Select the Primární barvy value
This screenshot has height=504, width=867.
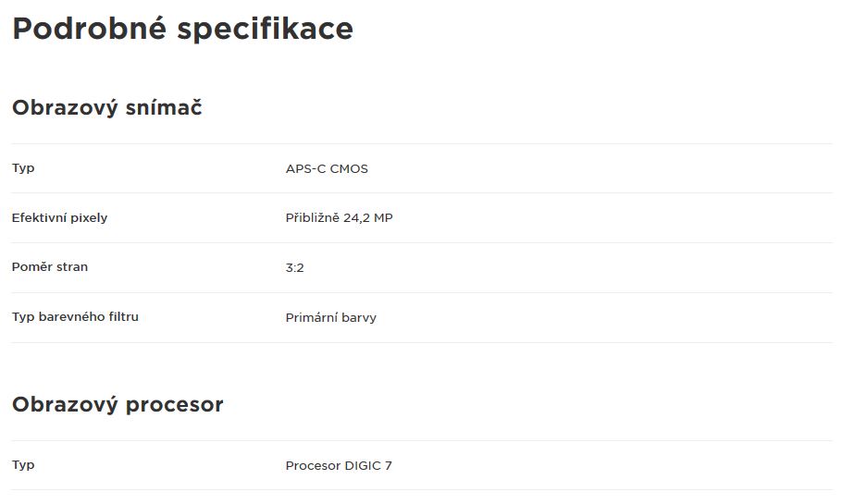[x=331, y=318]
